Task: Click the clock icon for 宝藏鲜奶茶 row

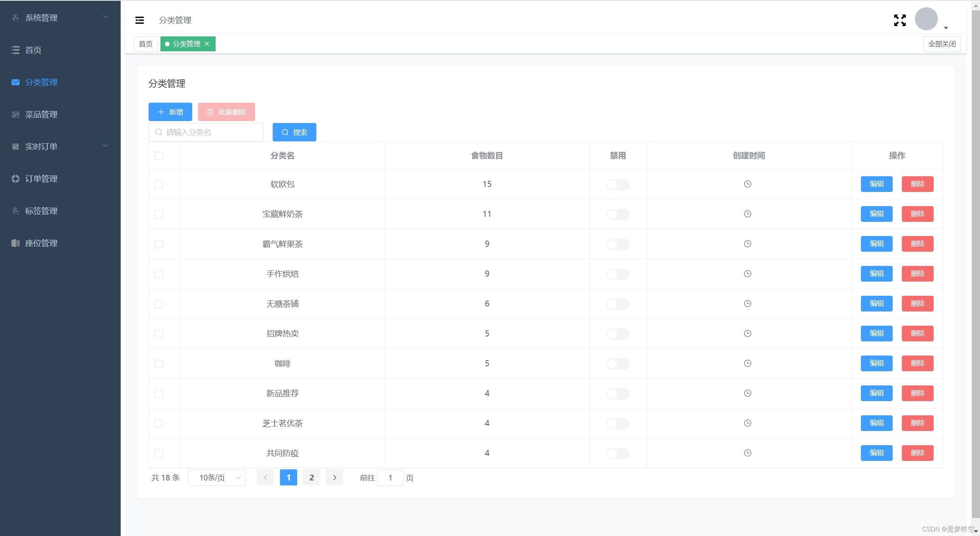Action: (748, 214)
